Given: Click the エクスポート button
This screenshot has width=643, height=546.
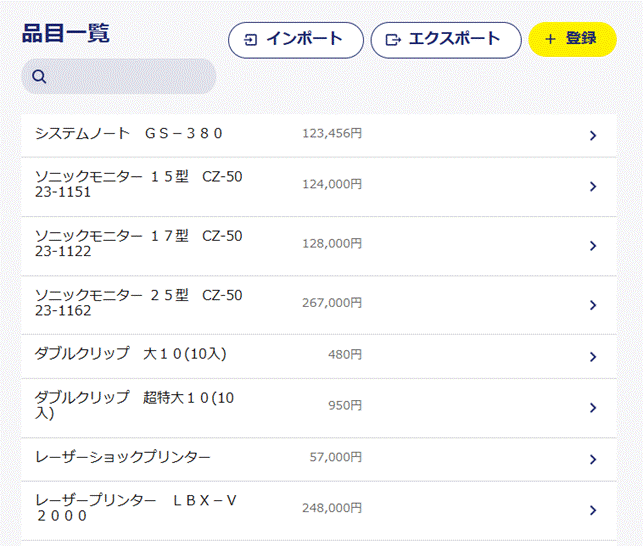Looking at the screenshot, I should tap(446, 40).
